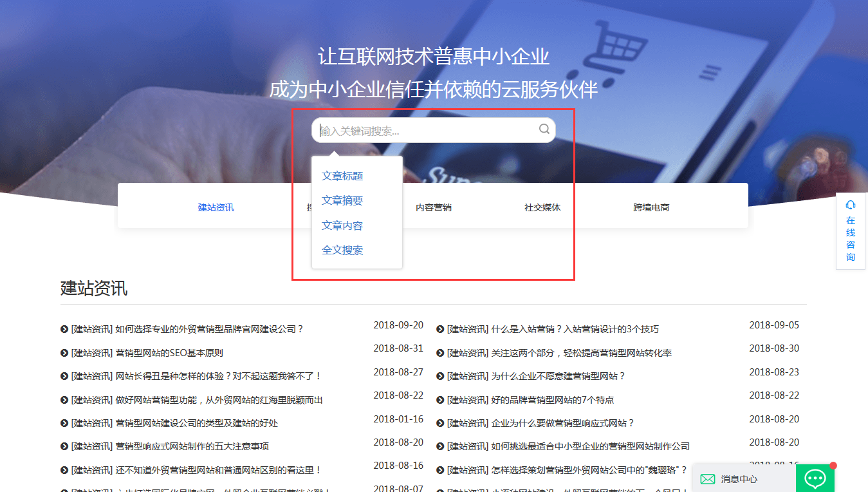Screen dimensions: 868x492
Task: Click arrow icon beside 什么是入站营销 article
Action: coord(439,328)
